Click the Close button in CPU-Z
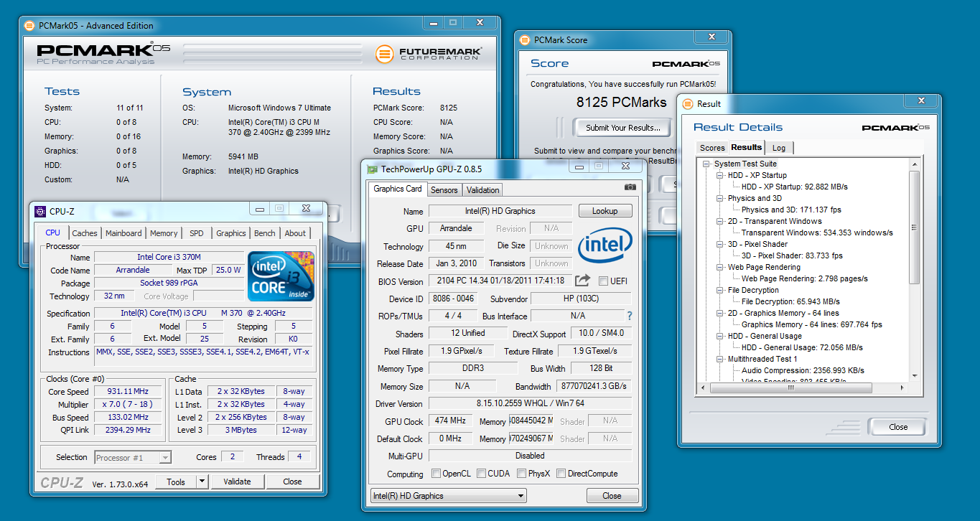The image size is (980, 521). (292, 482)
